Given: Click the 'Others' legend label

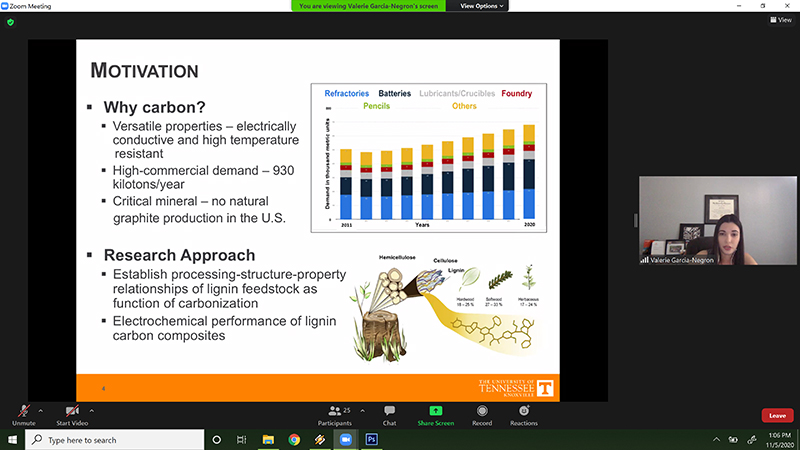Looking at the screenshot, I should click(x=464, y=106).
